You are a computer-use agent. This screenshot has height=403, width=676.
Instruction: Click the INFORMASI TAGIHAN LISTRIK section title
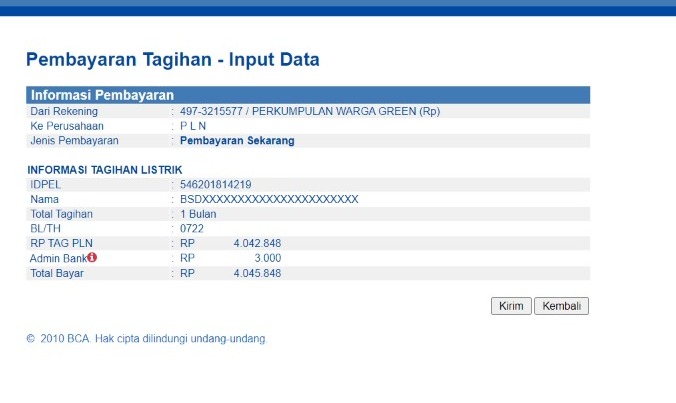click(105, 170)
